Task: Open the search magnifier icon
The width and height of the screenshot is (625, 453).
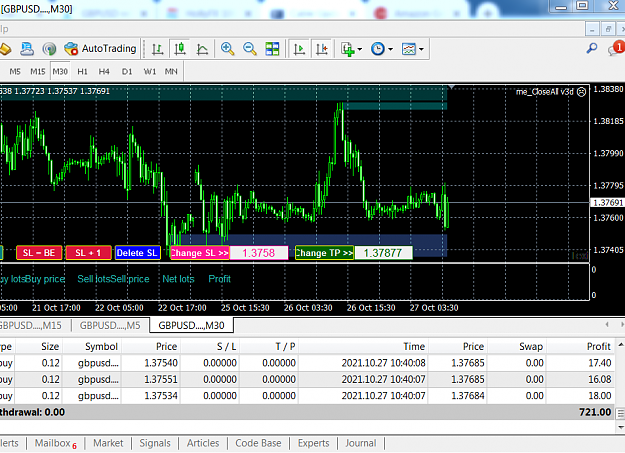Action: (592, 49)
